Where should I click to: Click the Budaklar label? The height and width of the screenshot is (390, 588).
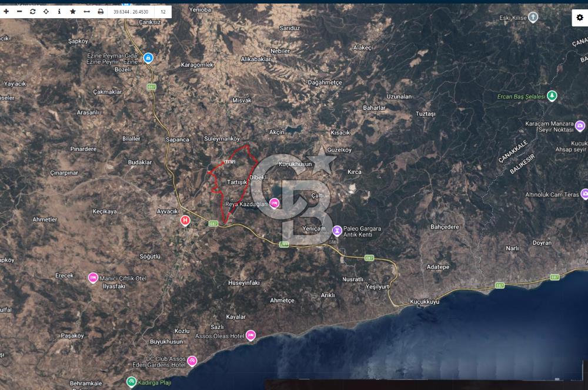click(140, 162)
